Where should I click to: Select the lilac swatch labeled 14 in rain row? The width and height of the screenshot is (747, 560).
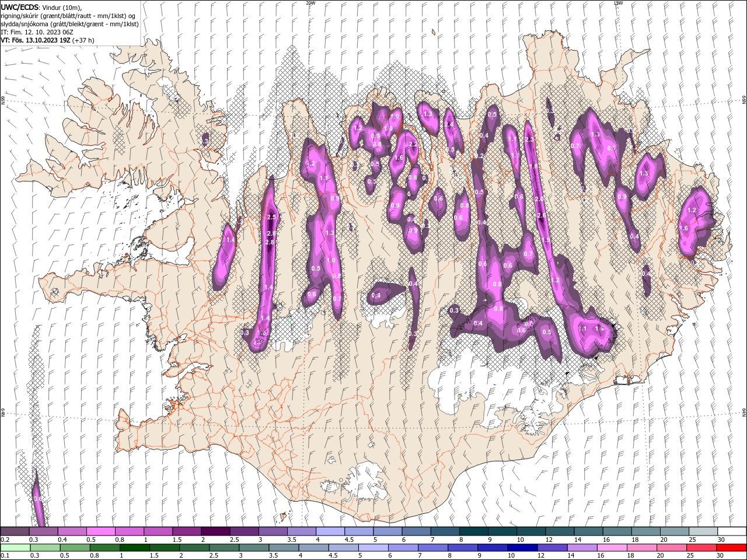click(582, 548)
